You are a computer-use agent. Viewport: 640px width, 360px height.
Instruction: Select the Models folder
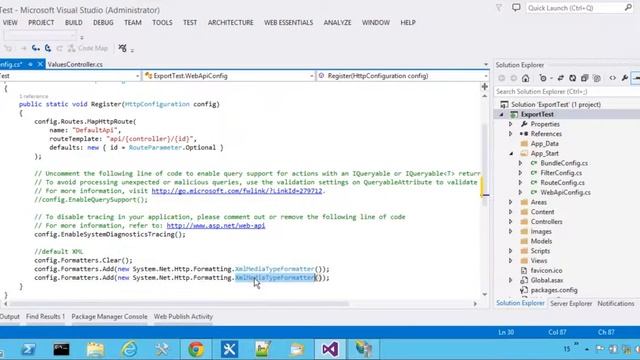541,241
